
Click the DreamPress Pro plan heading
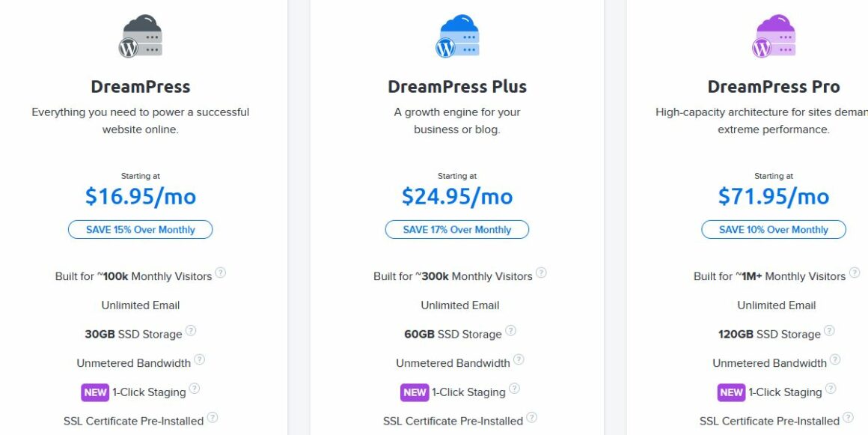tap(773, 86)
